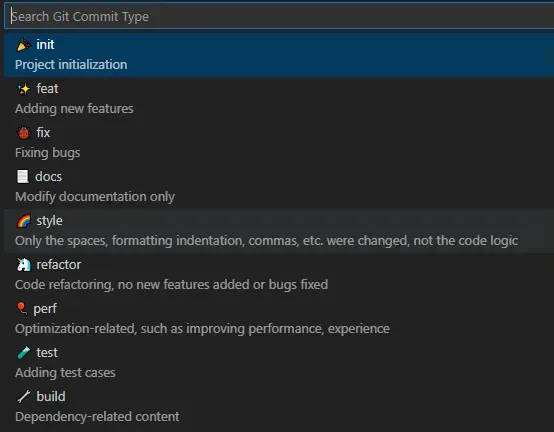
Task: Click the balloon icon beside perf
Action: click(x=22, y=308)
